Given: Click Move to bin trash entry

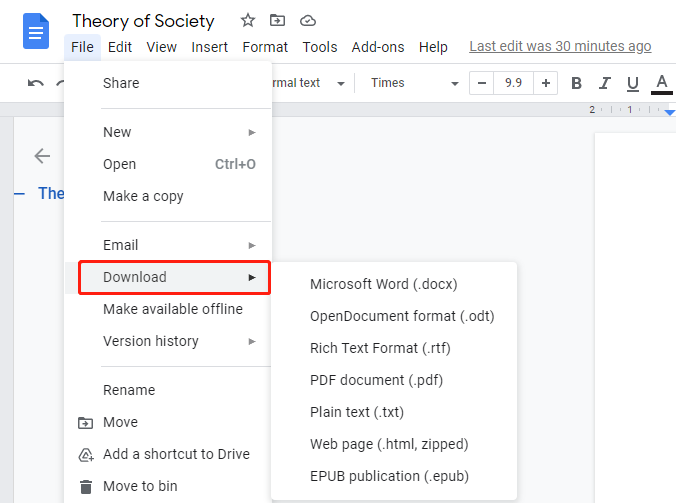Looking at the screenshot, I should pyautogui.click(x=168, y=486).
